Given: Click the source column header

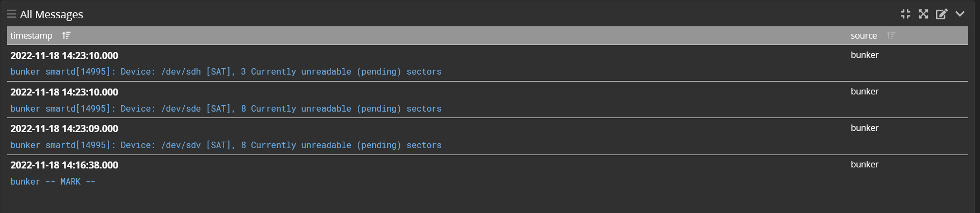Looking at the screenshot, I should [x=863, y=35].
